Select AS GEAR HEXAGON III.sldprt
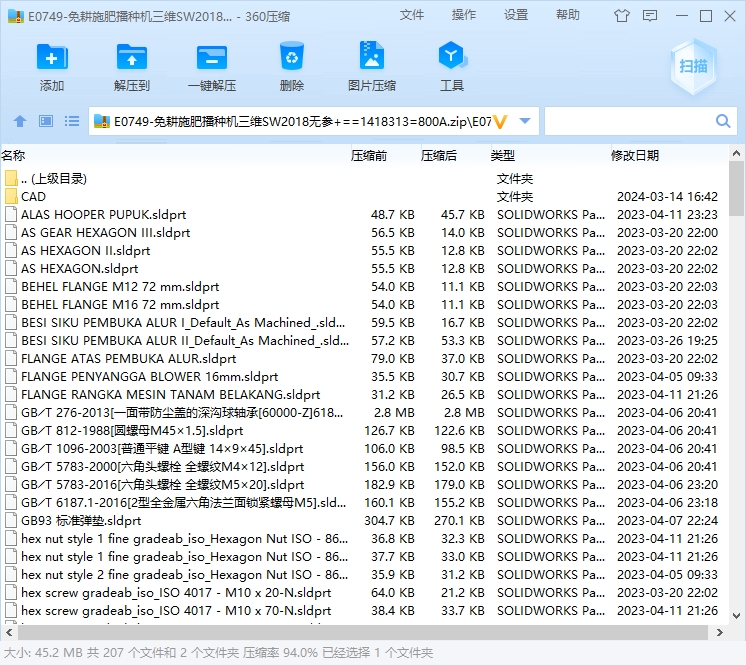This screenshot has width=746, height=665. click(x=364, y=233)
